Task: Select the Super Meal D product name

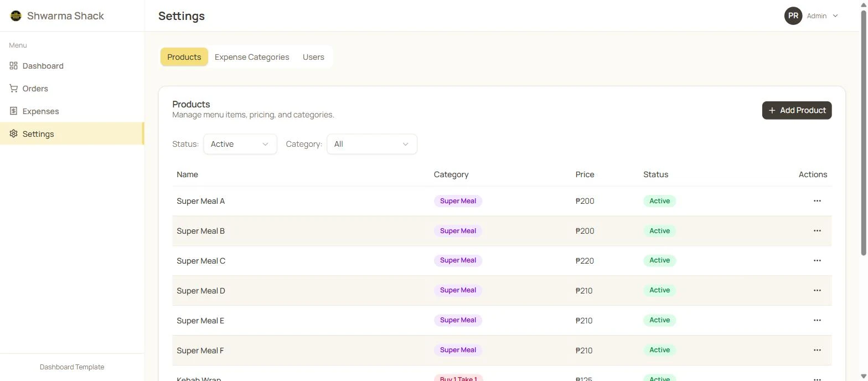Action: pos(201,291)
